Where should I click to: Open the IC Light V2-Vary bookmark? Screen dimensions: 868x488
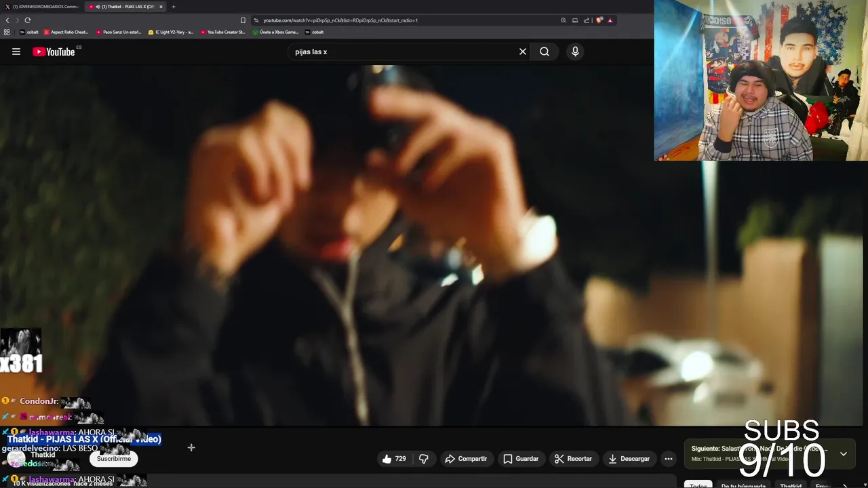pos(171,32)
